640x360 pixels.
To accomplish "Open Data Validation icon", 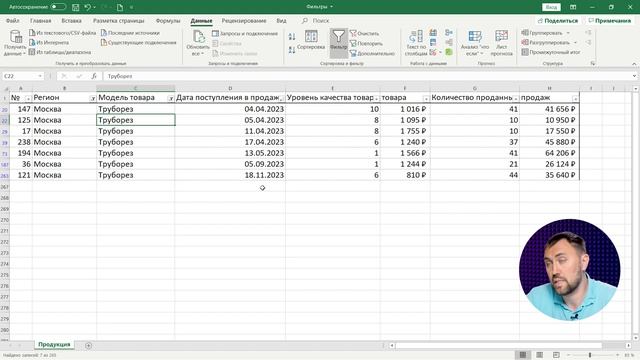I will (x=433, y=52).
